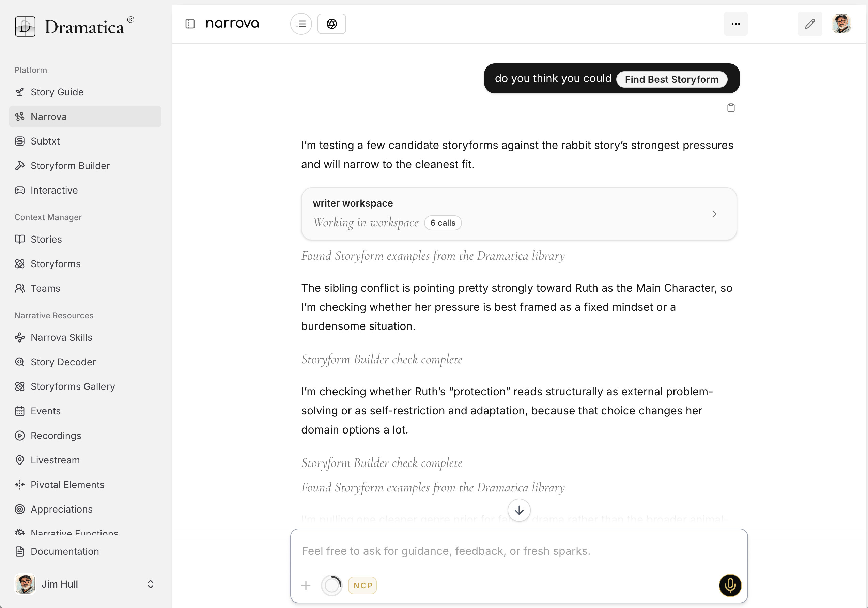Open Storyform Builder in the sidebar
868x608 pixels.
pyautogui.click(x=70, y=166)
